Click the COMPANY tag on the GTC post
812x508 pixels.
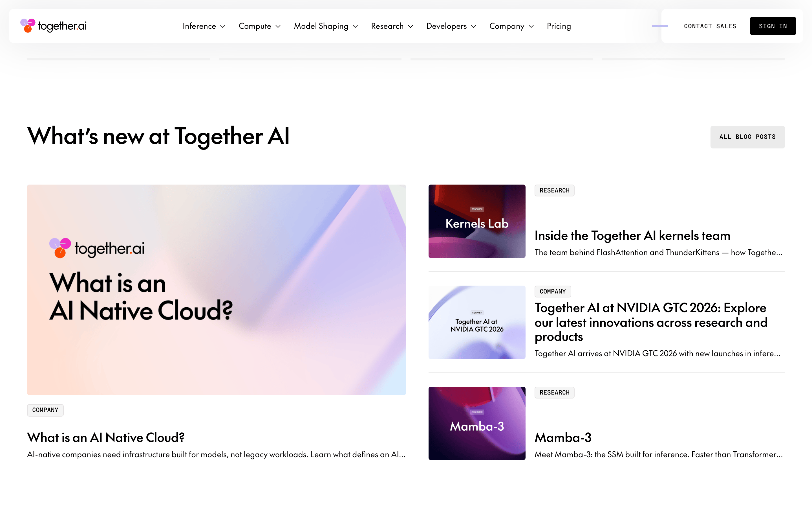(553, 292)
